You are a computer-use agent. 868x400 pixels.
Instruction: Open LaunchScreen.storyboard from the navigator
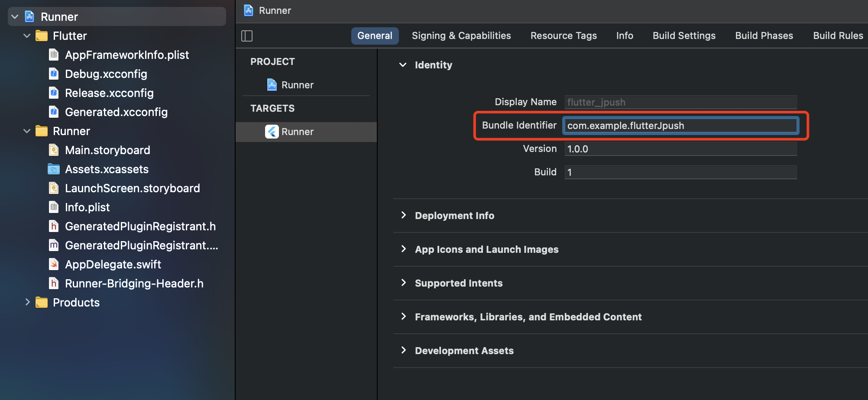[133, 188]
